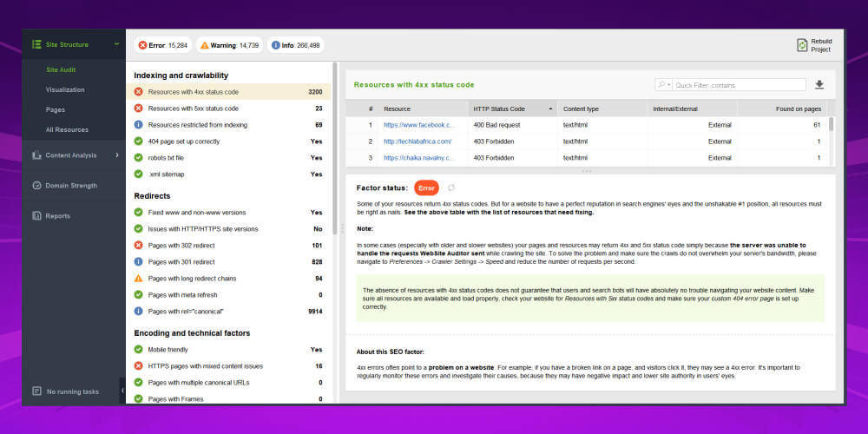Click info icon for Pages with 301 redirect
The width and height of the screenshot is (868, 434).
138,261
